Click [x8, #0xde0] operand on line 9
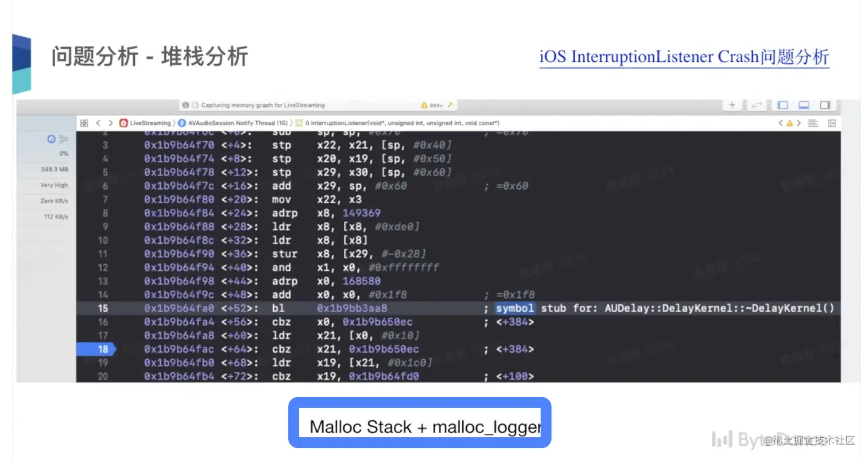Image resolution: width=868 pixels, height=459 pixels. (x=381, y=227)
